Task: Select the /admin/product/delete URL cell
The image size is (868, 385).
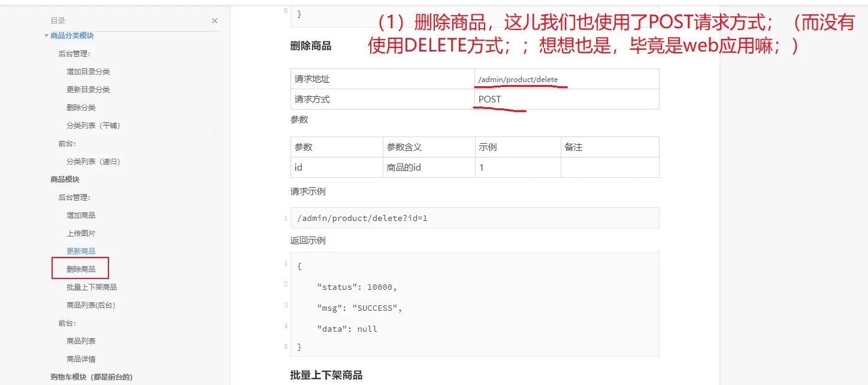Action: [x=567, y=79]
